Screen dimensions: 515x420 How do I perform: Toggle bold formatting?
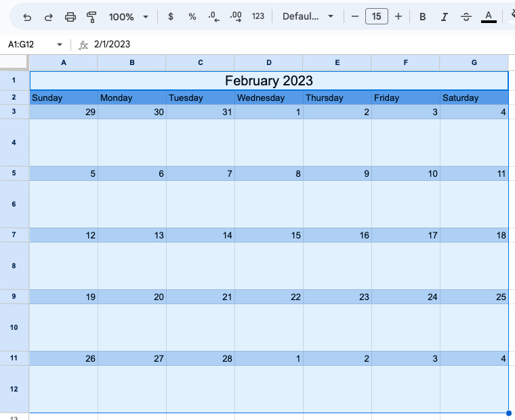(423, 17)
